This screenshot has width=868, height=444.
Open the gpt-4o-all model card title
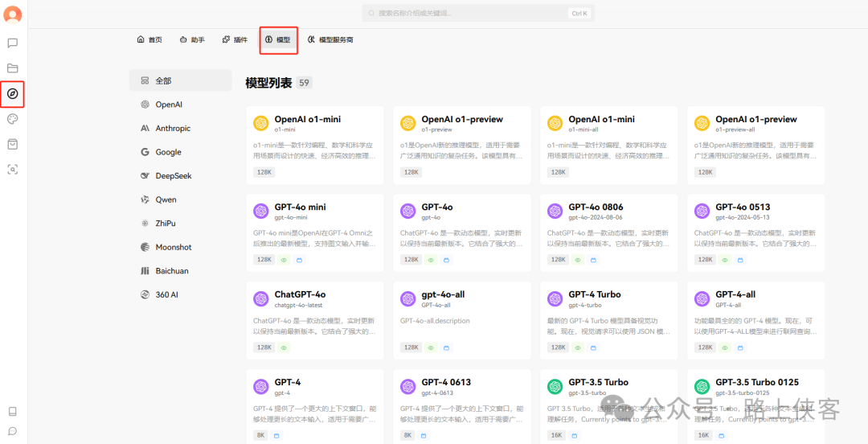(x=443, y=294)
